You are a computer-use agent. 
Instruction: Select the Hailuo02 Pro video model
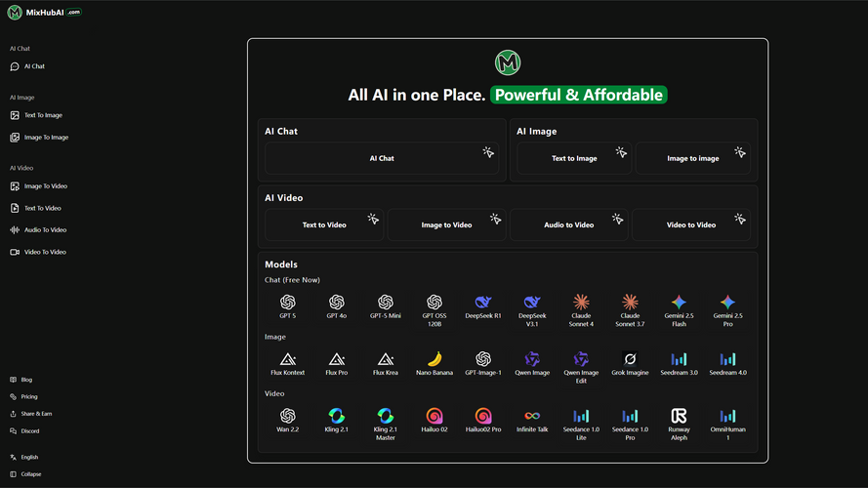pyautogui.click(x=483, y=421)
